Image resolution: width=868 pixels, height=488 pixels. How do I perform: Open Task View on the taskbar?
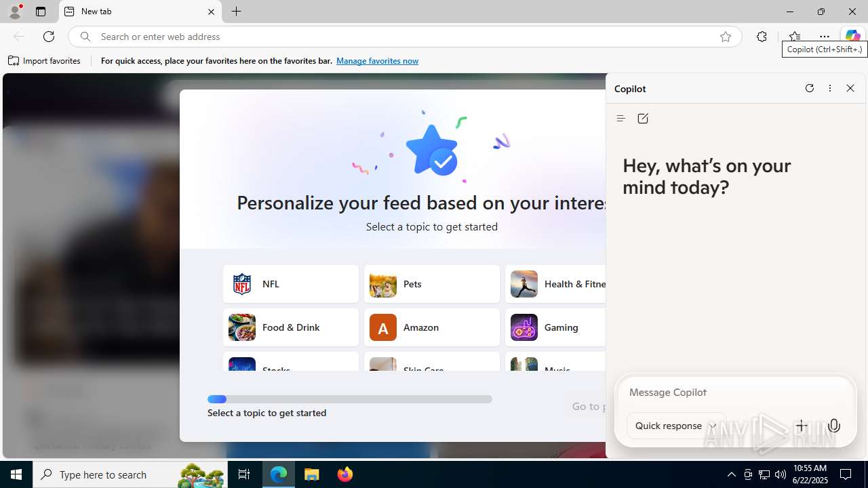coord(244,474)
